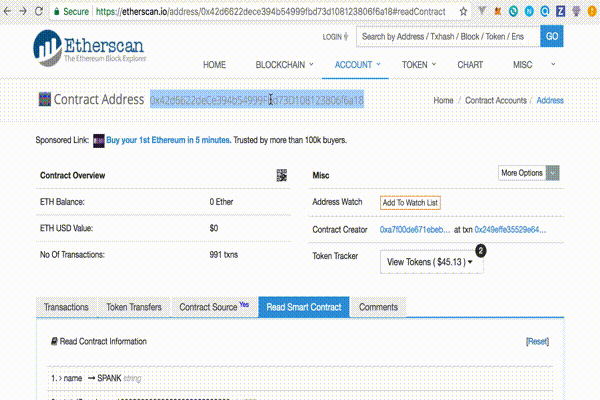The height and width of the screenshot is (400, 600).
Task: Click the GO search button
Action: 552,36
